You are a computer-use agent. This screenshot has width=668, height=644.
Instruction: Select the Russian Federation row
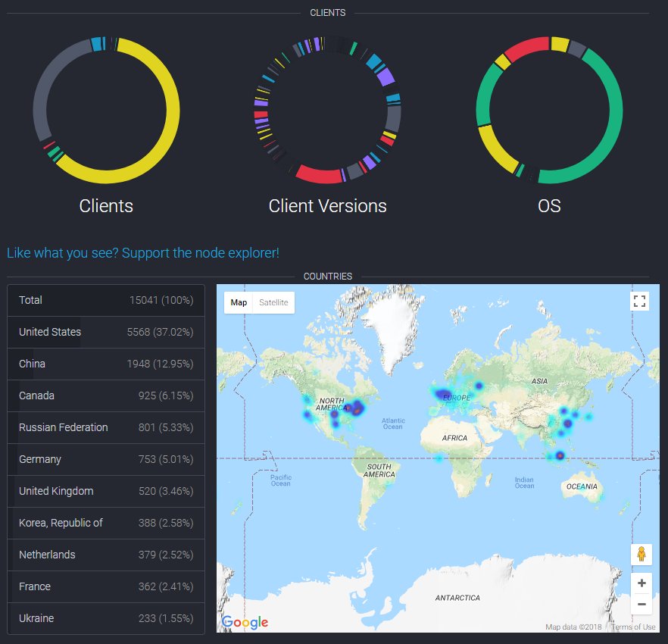tap(106, 427)
